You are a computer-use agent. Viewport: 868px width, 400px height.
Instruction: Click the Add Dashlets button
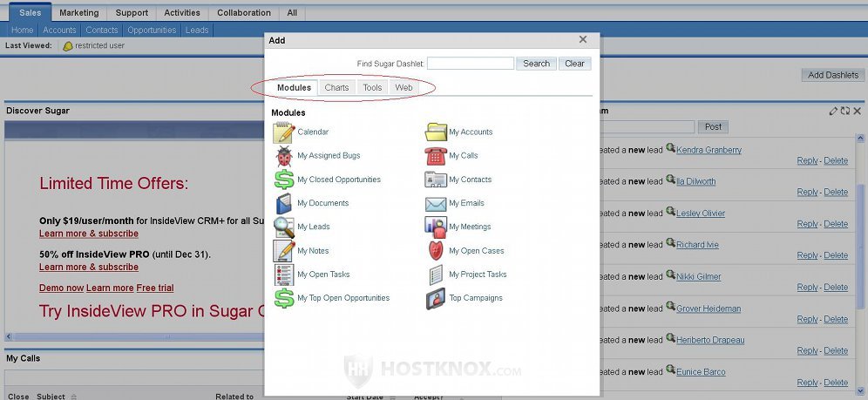point(832,75)
